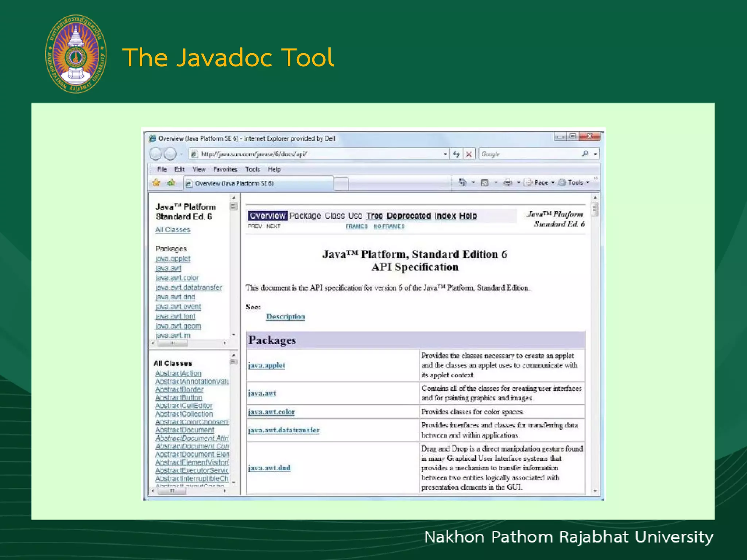Open the File menu
The image size is (747, 560).
coord(162,169)
